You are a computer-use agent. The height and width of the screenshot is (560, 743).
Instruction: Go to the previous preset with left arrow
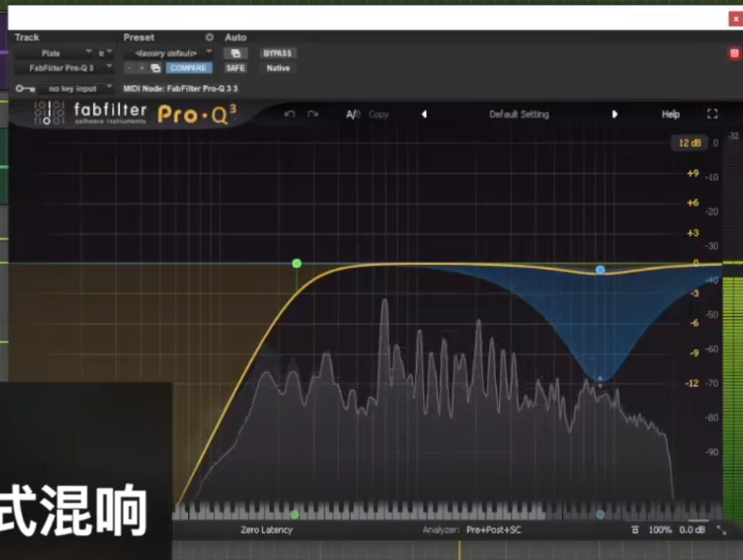click(424, 114)
